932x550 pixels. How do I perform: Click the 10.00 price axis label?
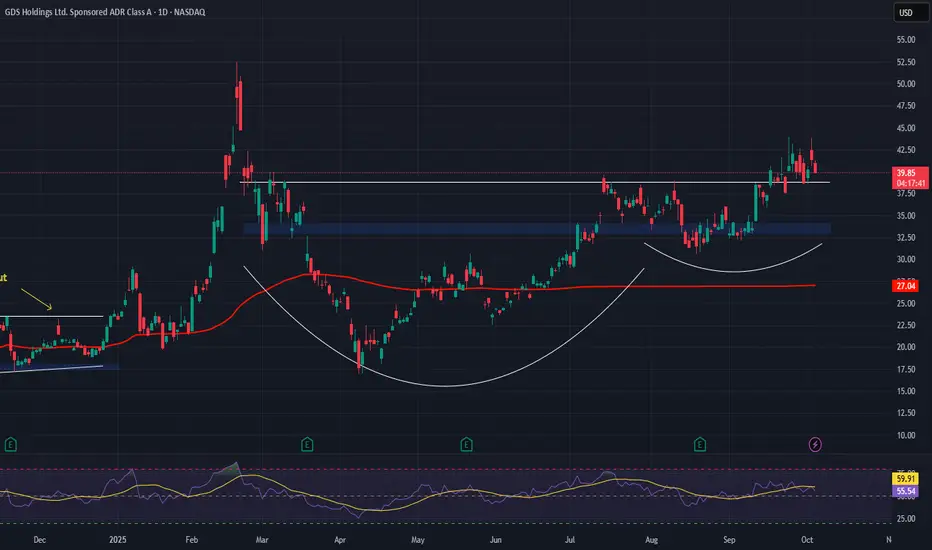coord(906,435)
